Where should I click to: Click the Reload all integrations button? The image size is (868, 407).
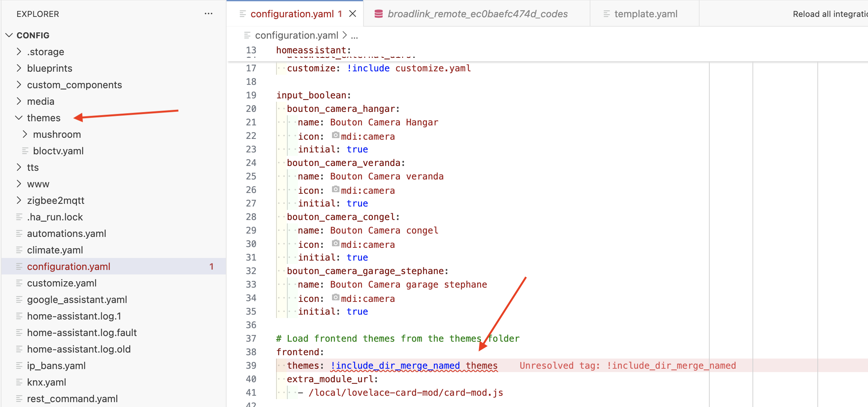click(830, 14)
